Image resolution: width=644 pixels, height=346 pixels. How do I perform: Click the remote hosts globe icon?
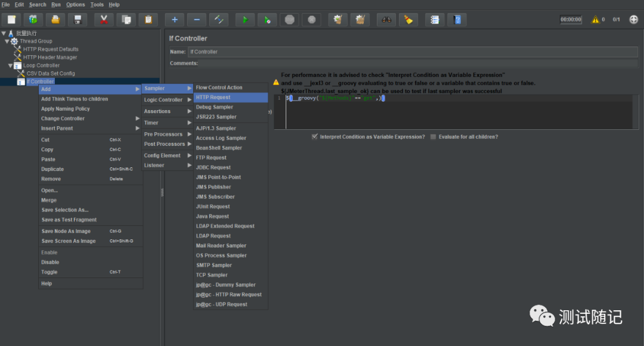634,20
